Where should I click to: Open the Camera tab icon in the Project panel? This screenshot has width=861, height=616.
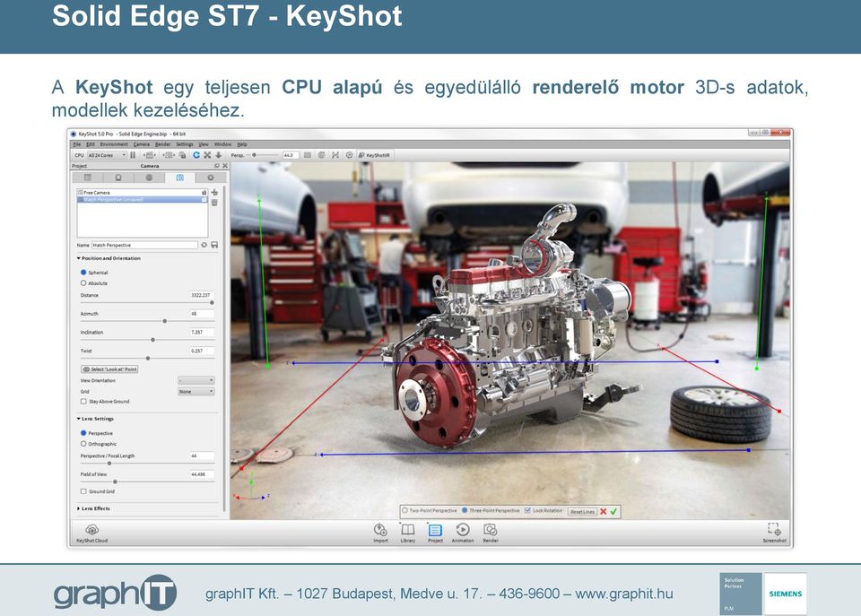click(179, 178)
